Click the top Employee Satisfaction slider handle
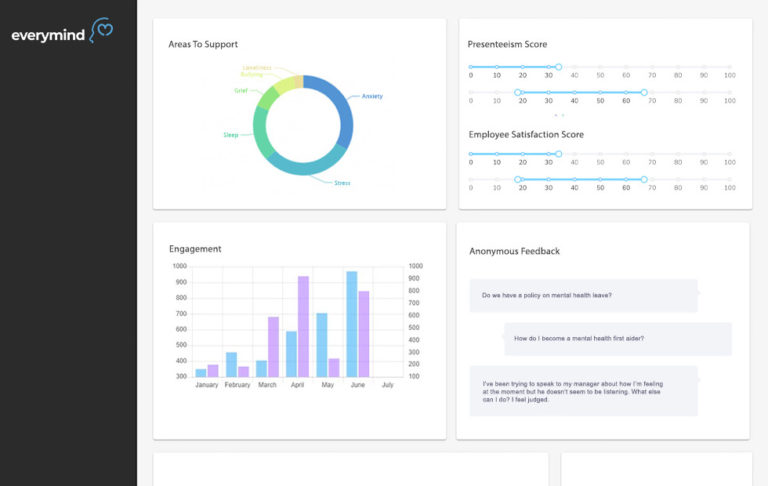Image resolution: width=768 pixels, height=486 pixels. pos(559,154)
